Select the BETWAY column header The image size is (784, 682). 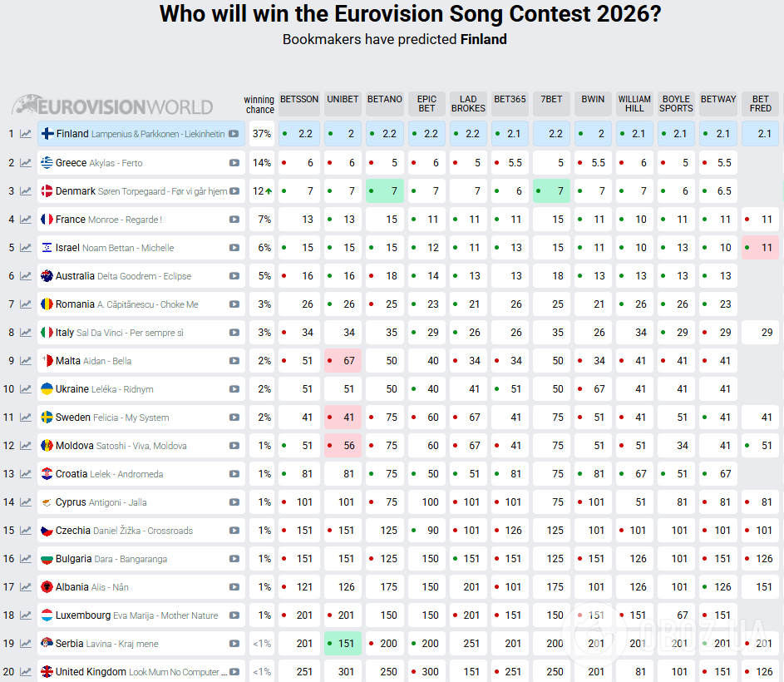pos(718,104)
